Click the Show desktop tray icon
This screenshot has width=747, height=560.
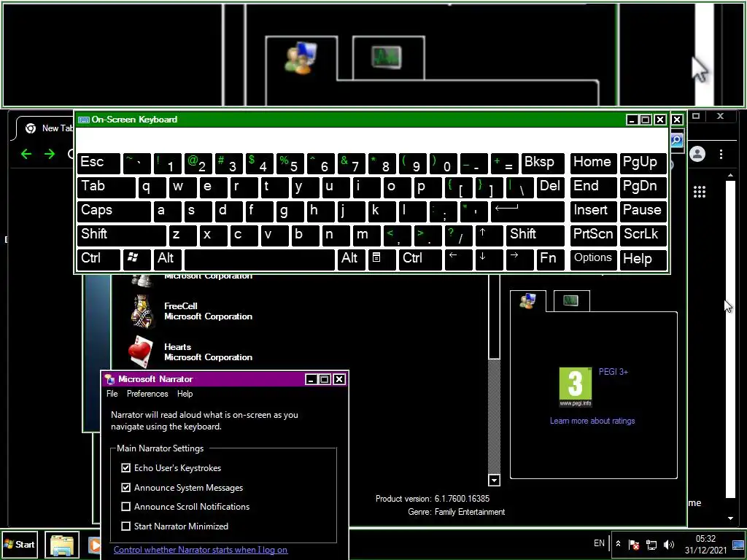pos(738,544)
